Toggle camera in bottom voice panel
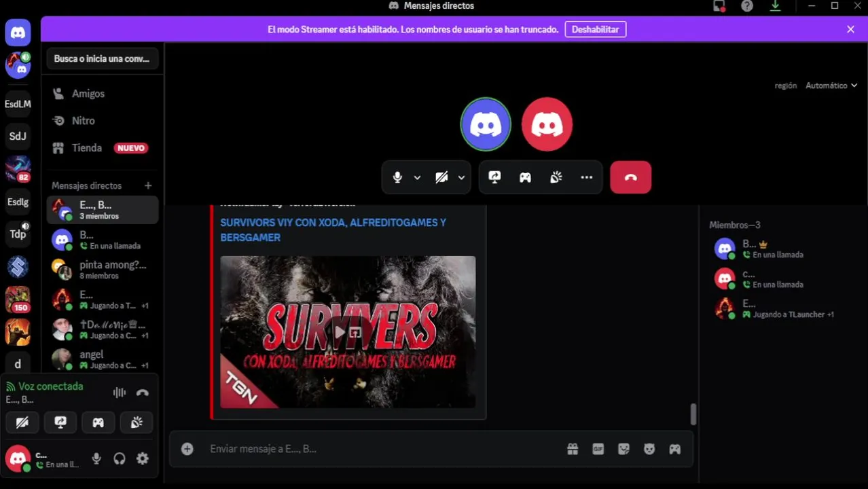 [x=22, y=422]
